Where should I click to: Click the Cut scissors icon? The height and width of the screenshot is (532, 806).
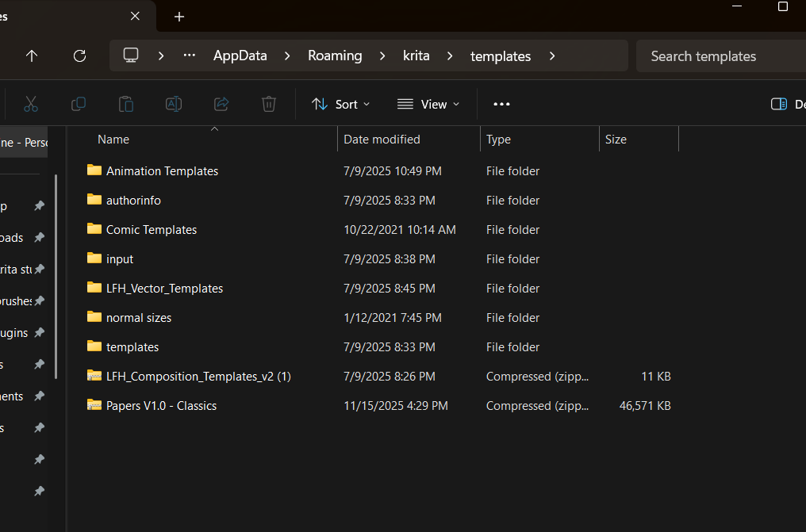(31, 104)
